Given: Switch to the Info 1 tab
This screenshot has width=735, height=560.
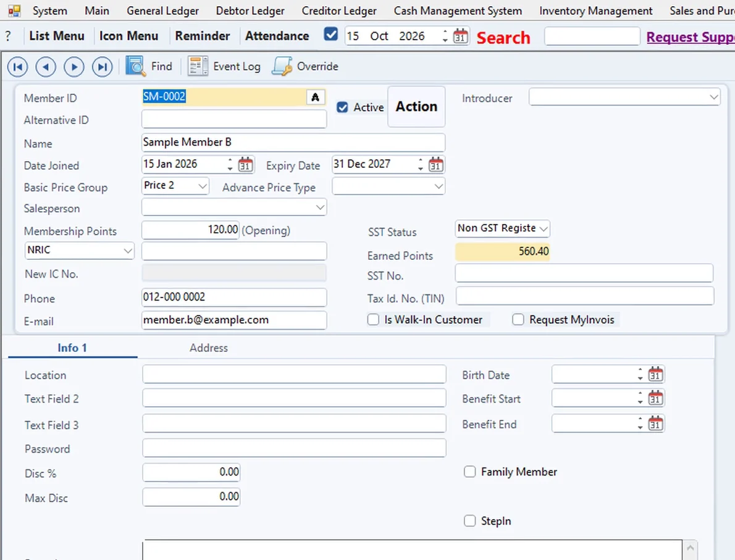Looking at the screenshot, I should 72,348.
